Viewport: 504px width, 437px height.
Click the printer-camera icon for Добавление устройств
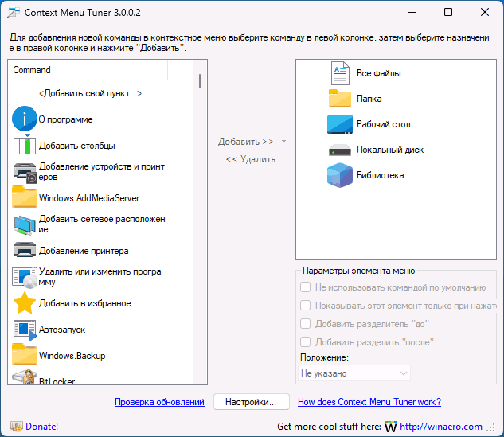(25, 172)
